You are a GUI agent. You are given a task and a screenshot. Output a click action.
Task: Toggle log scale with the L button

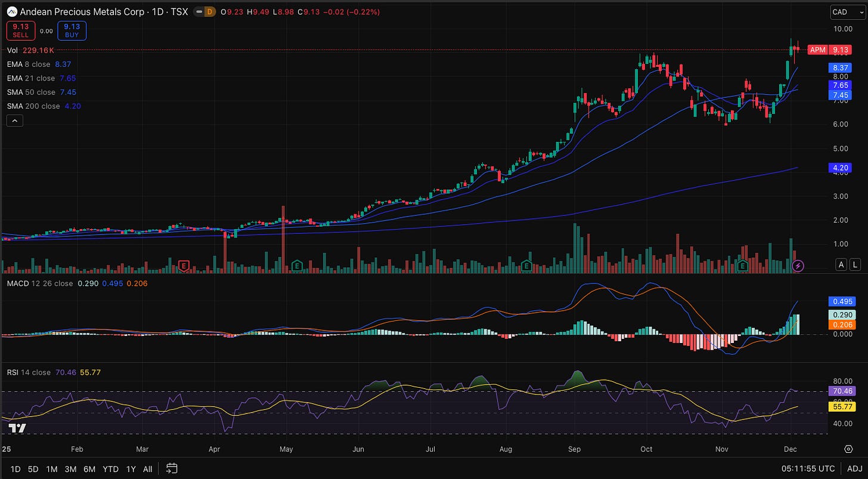click(x=855, y=265)
